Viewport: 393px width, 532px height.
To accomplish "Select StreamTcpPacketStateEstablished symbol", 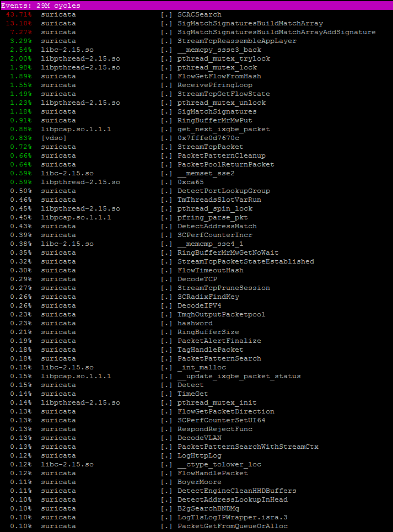I will tap(246, 261).
